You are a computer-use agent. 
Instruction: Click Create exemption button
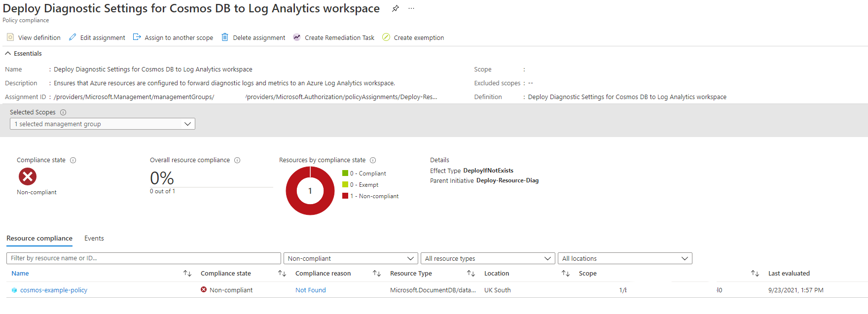coord(413,37)
